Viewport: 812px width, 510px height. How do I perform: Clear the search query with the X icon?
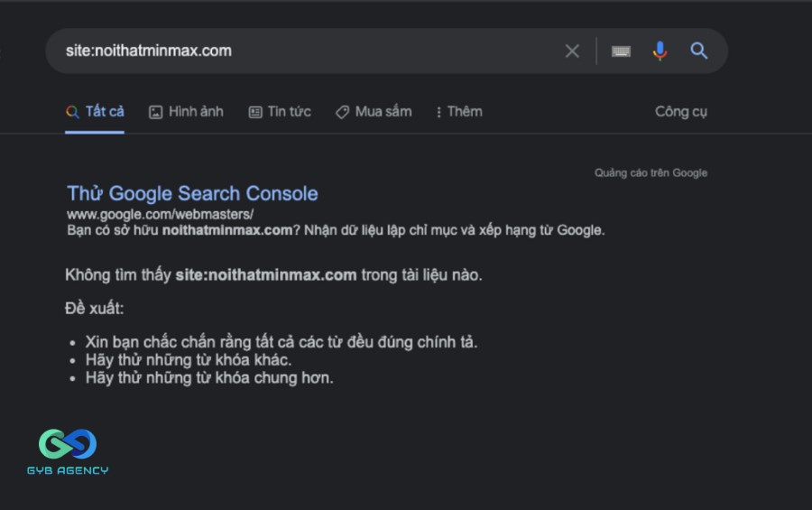click(x=572, y=51)
